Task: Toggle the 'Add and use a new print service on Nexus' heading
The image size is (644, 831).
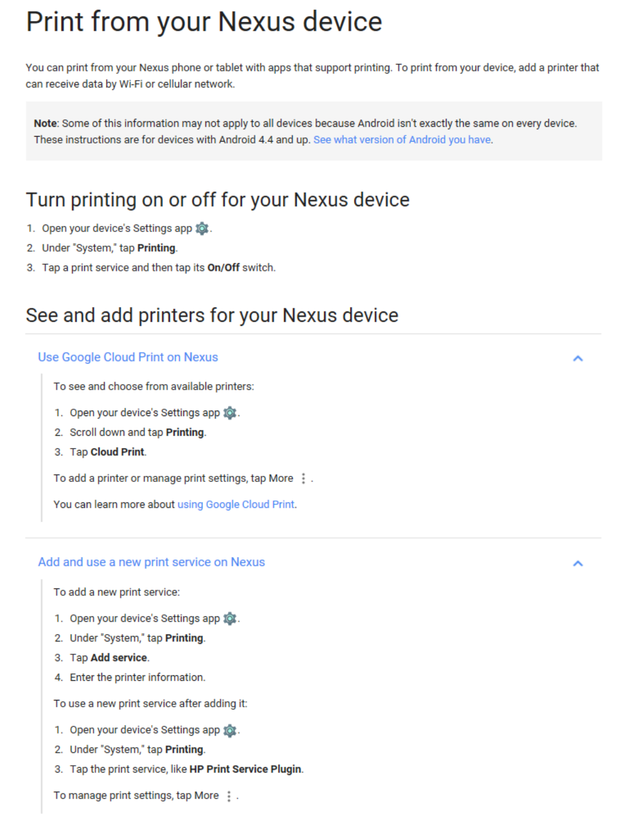Action: (151, 562)
